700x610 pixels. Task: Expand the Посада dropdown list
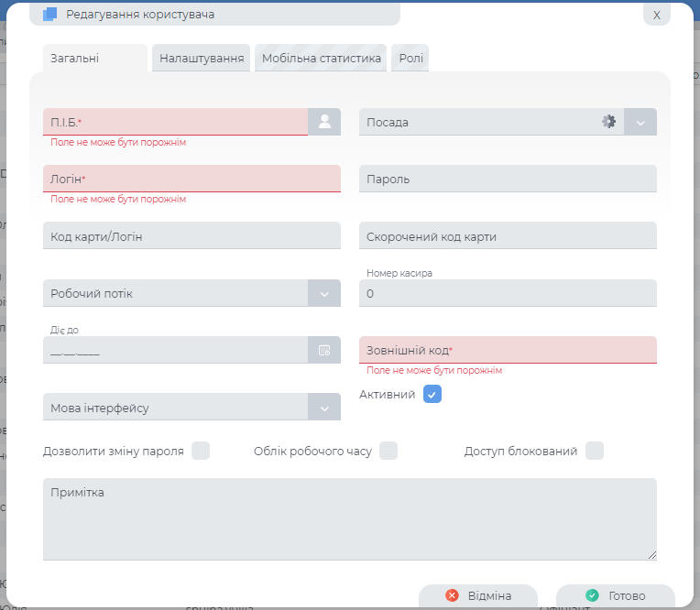pyautogui.click(x=640, y=122)
